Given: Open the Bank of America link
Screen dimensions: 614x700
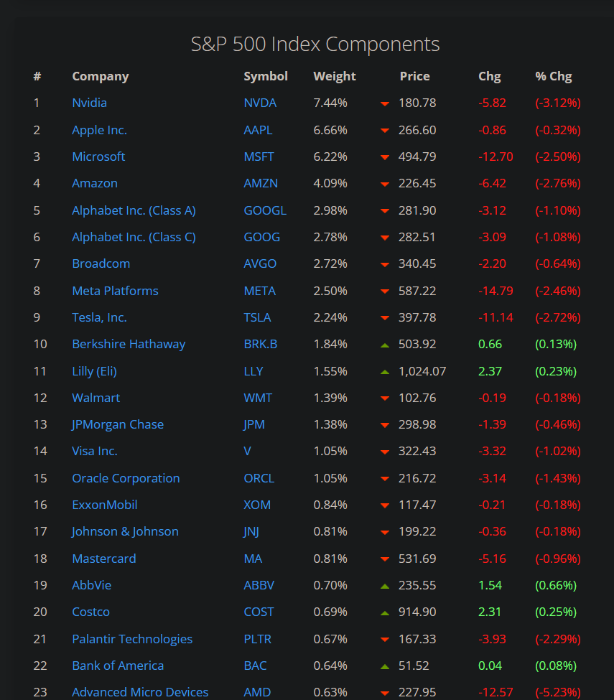Looking at the screenshot, I should coord(118,666).
